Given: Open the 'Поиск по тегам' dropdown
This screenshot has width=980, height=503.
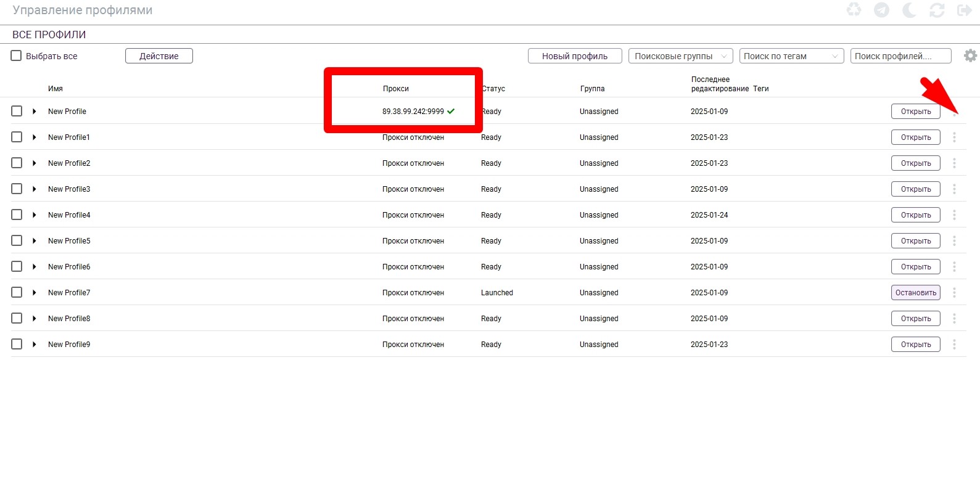Looking at the screenshot, I should point(792,56).
